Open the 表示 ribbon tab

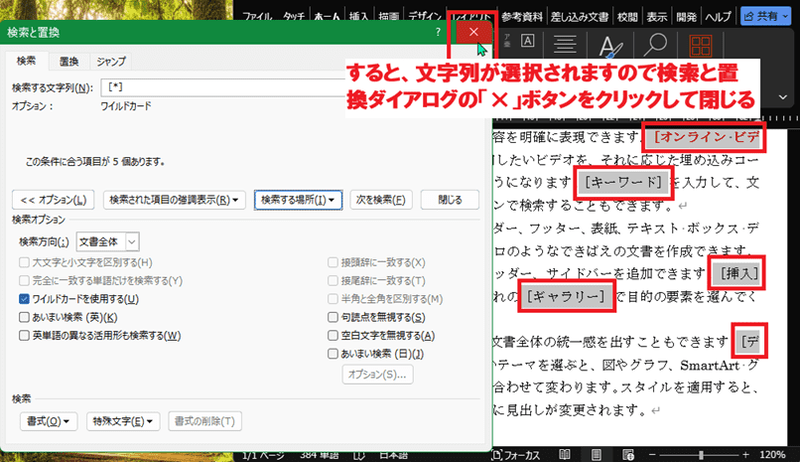click(x=657, y=17)
